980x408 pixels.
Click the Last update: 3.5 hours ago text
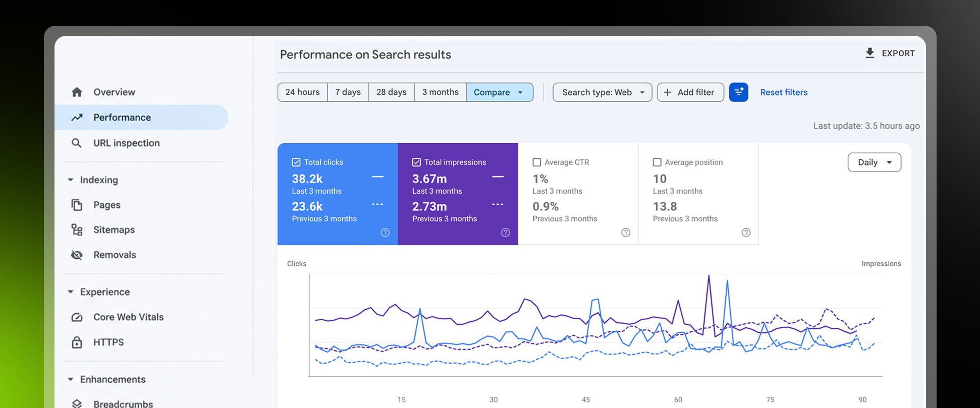pos(866,126)
